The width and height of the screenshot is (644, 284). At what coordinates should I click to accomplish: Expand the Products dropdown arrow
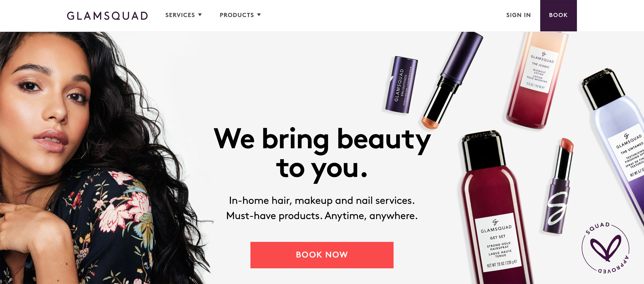259,15
